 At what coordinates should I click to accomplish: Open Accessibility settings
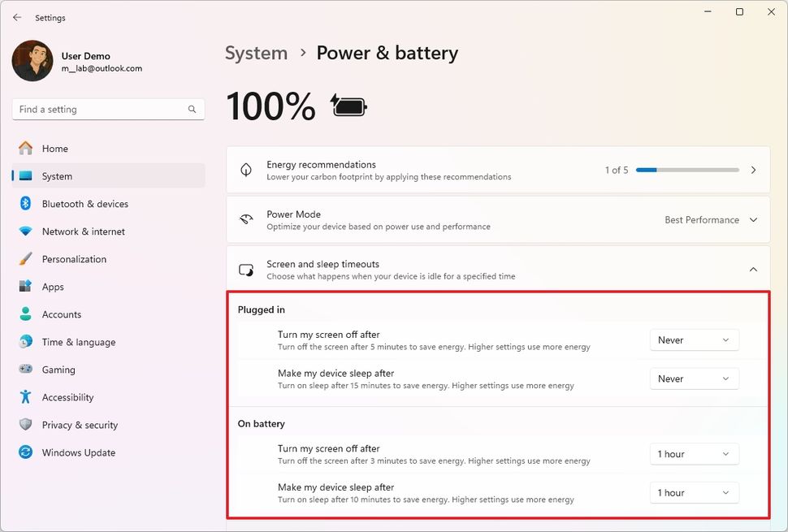[69, 397]
